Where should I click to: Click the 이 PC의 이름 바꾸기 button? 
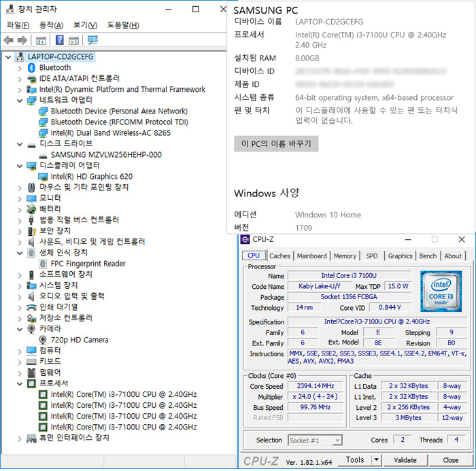tap(276, 143)
